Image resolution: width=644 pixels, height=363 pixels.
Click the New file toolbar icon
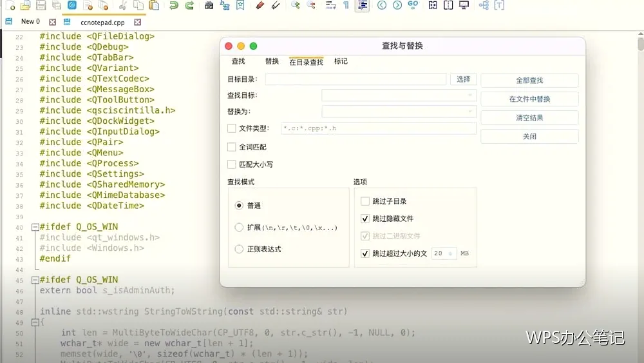click(10, 5)
